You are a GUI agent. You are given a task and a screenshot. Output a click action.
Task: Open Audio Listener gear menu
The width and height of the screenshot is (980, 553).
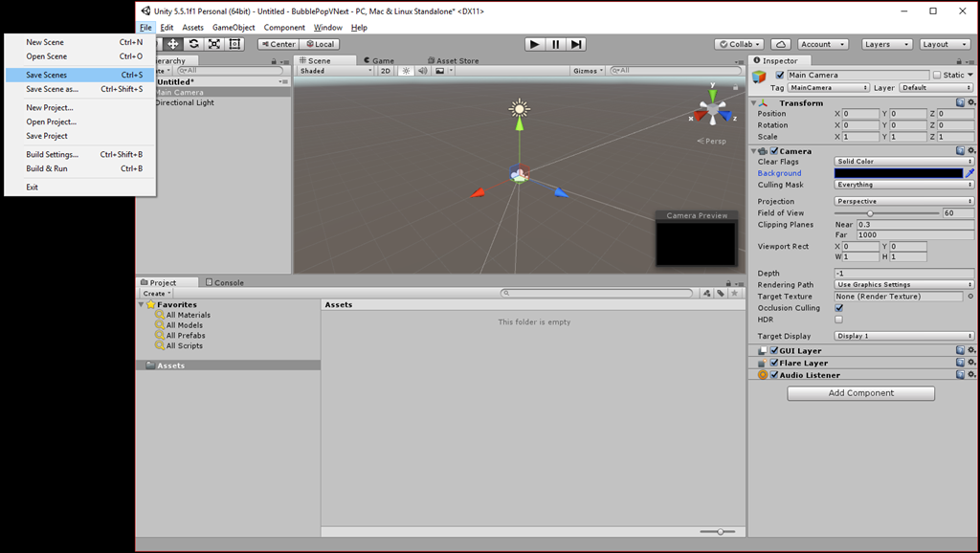(x=970, y=374)
